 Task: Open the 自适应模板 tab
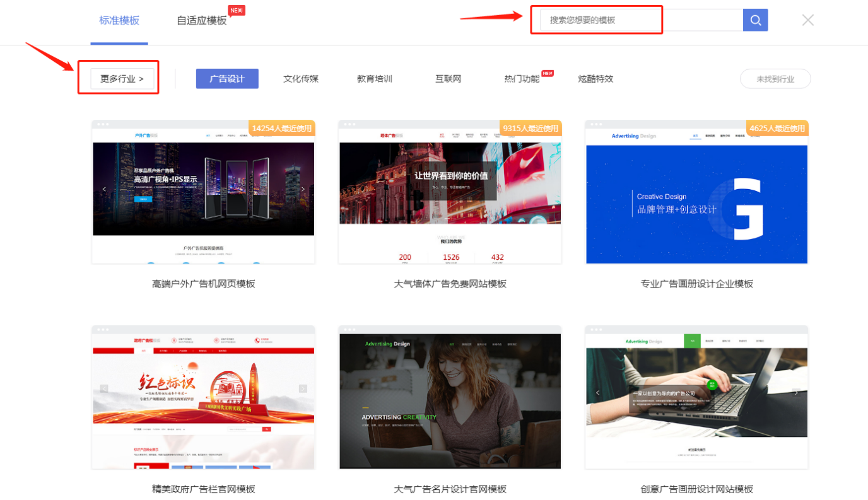(201, 20)
